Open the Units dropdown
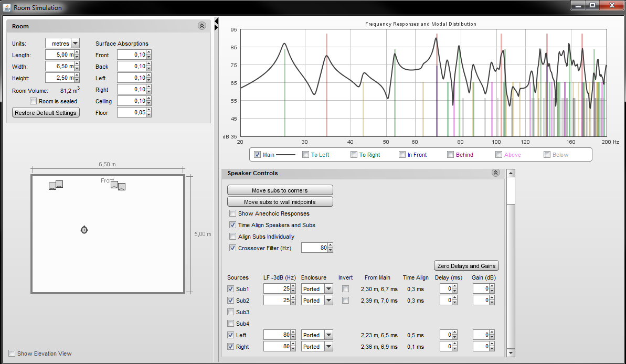This screenshot has width=626, height=364. pyautogui.click(x=75, y=44)
